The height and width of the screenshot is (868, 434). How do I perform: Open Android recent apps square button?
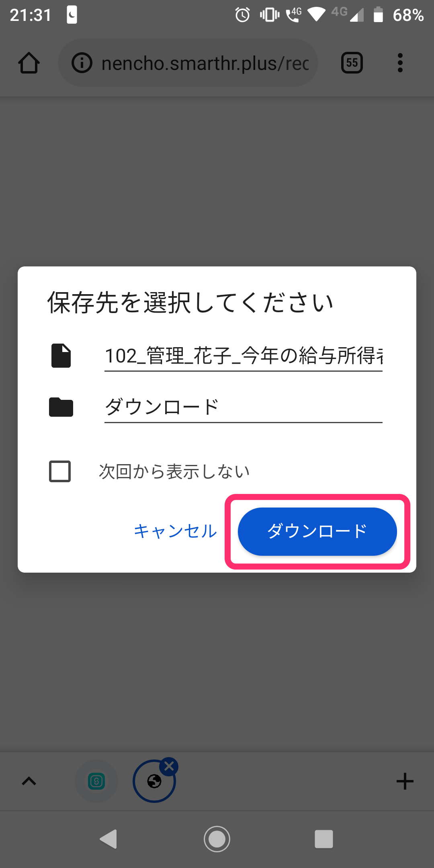pyautogui.click(x=324, y=839)
